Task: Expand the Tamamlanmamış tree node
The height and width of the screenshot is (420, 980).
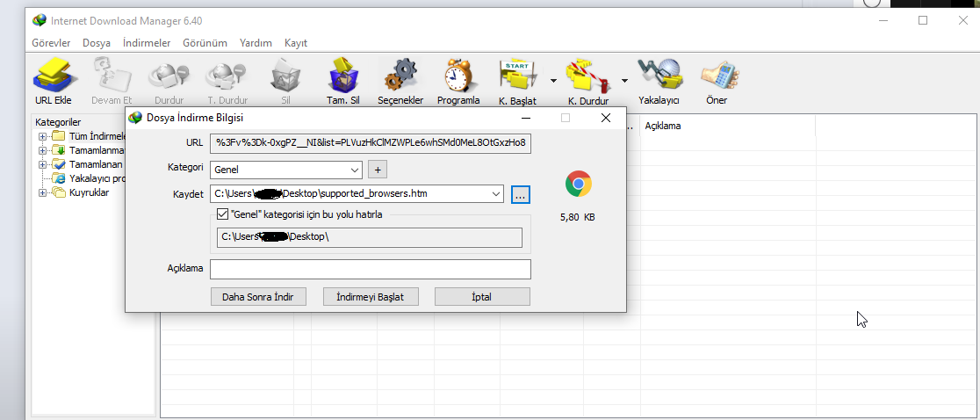Action: pos(42,150)
